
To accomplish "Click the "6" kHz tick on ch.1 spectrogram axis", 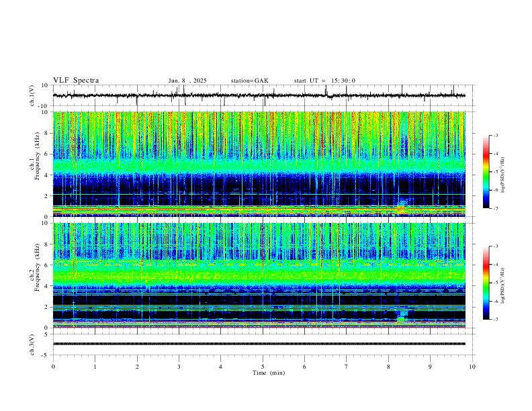I will 46,154.
